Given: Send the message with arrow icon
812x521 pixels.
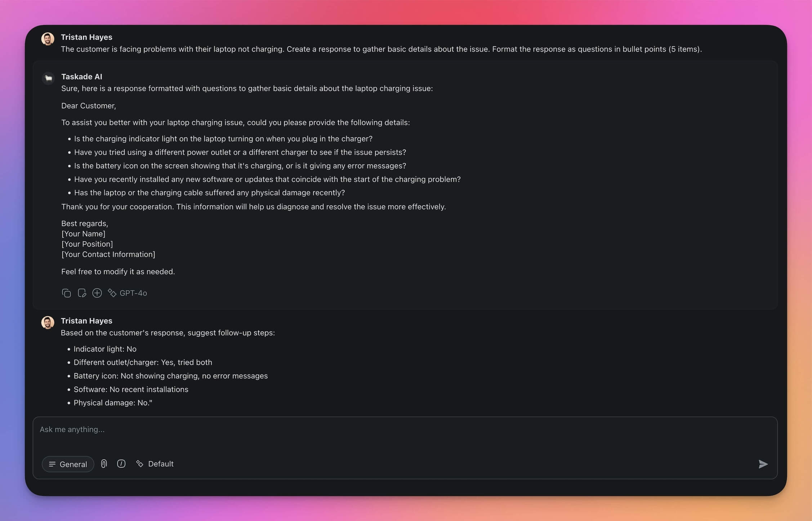Looking at the screenshot, I should point(763,464).
